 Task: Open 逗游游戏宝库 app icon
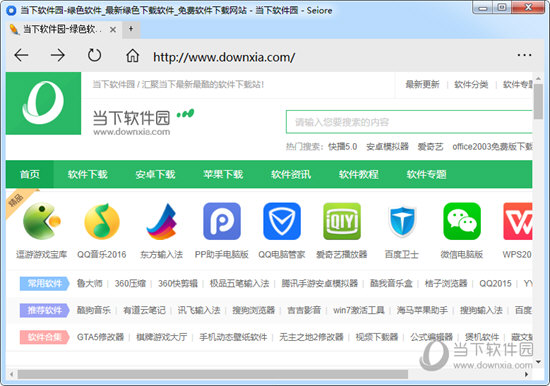[41, 221]
